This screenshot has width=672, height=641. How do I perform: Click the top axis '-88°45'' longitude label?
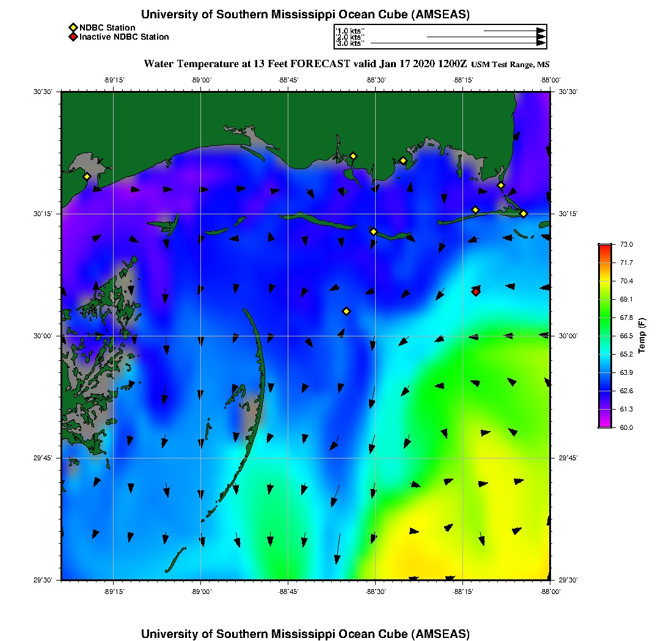288,80
